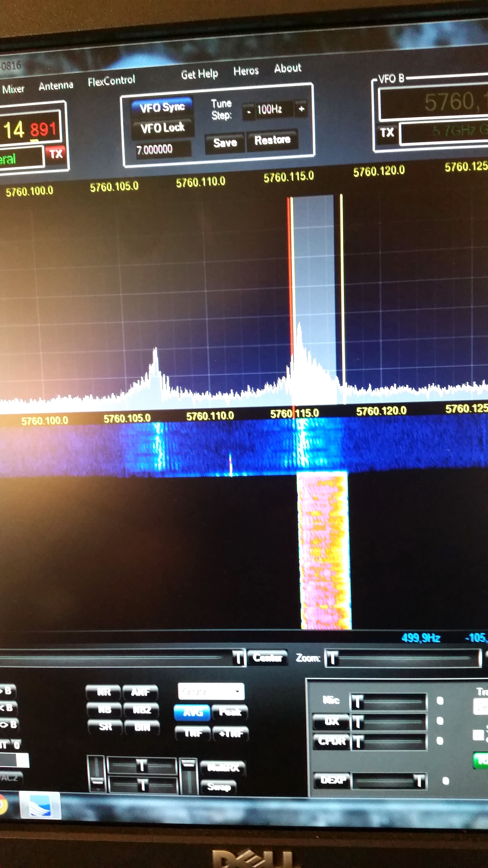The image size is (488, 868).
Task: Increase tune step with plus button
Action: (x=301, y=108)
